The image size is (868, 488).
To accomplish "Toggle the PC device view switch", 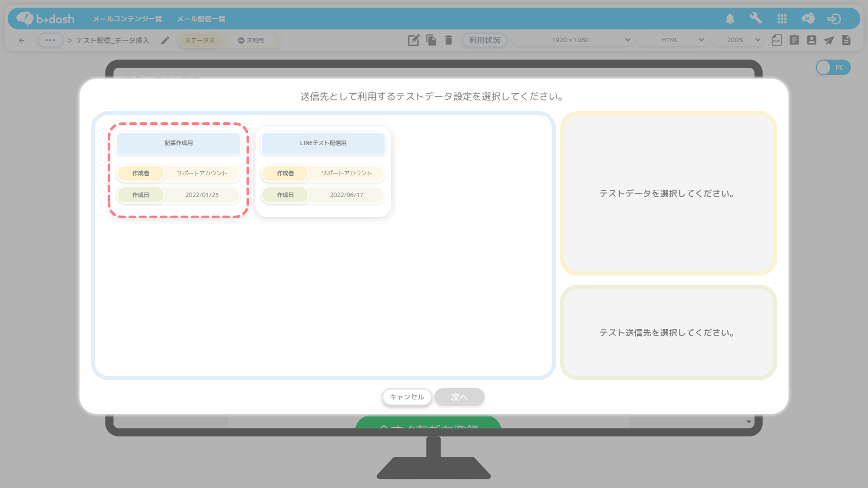I will pos(833,67).
